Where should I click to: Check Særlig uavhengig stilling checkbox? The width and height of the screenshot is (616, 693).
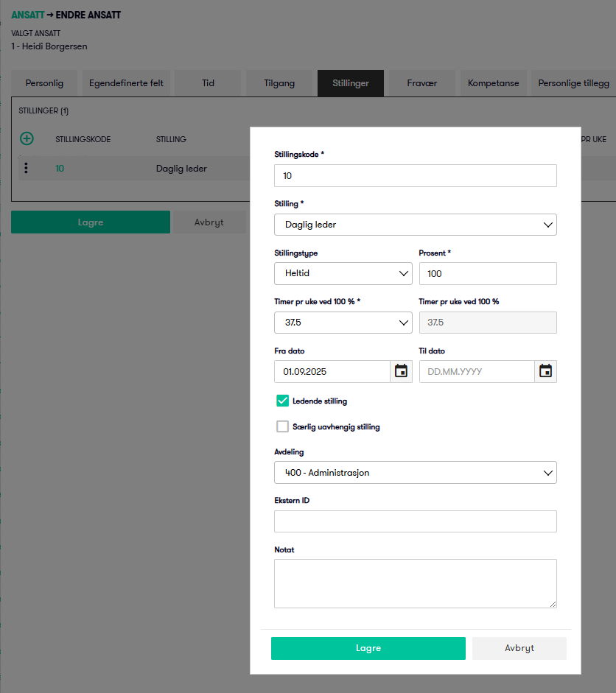point(282,426)
